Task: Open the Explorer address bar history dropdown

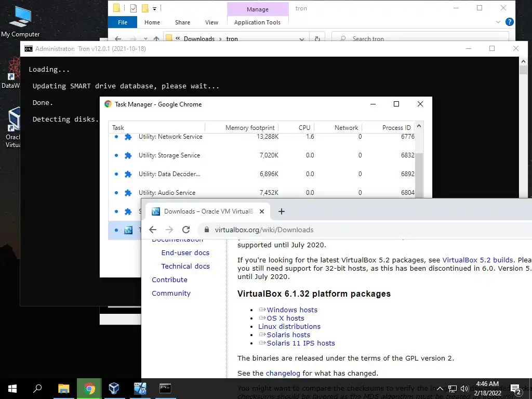Action: [302, 38]
